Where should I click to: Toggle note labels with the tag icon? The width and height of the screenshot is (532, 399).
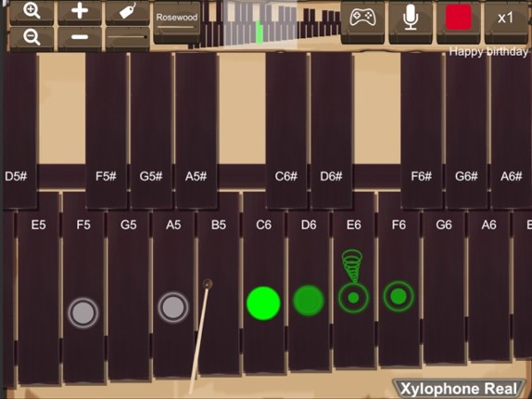click(127, 11)
